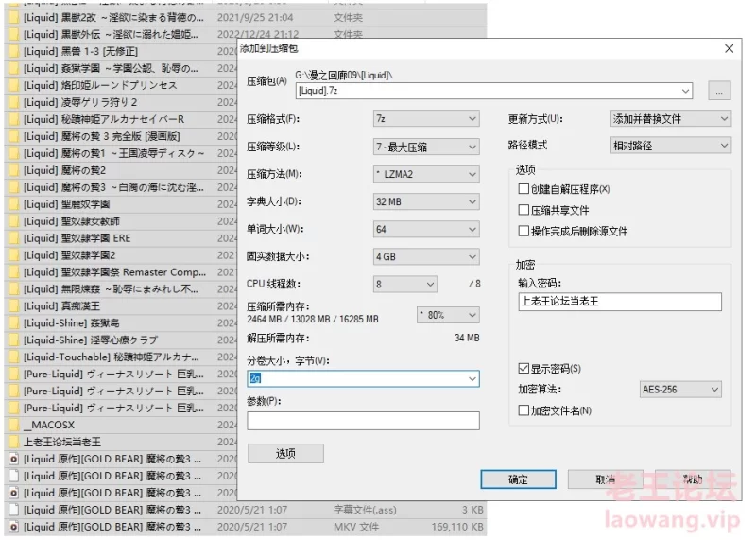Click the __MACOSX folder icon
The height and width of the screenshot is (540, 756).
[13, 425]
